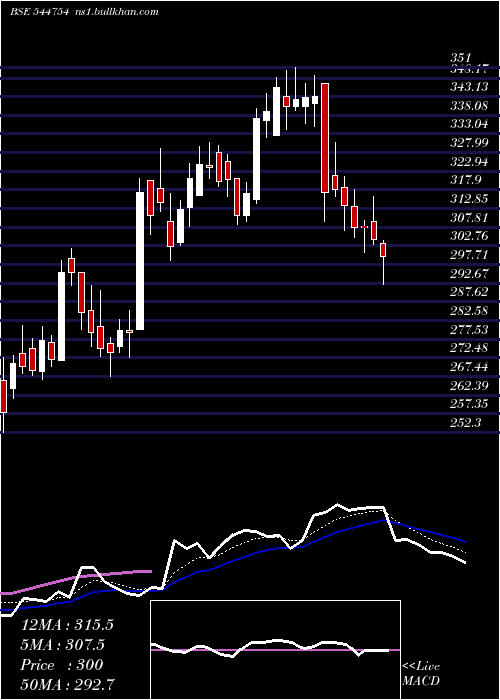This screenshot has width=500, height=700.
Task: Click the 282.58 price axis label
Action: (469, 311)
